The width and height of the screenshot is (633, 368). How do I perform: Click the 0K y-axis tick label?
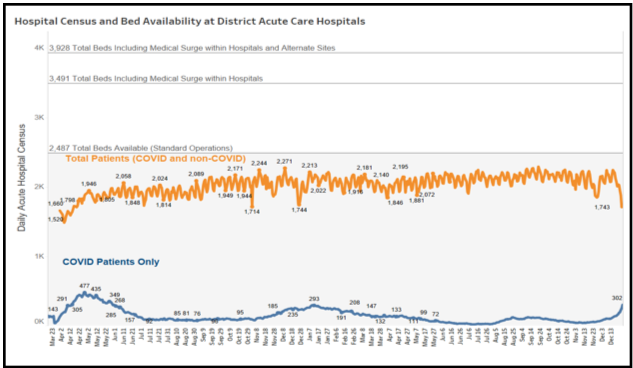(39, 322)
